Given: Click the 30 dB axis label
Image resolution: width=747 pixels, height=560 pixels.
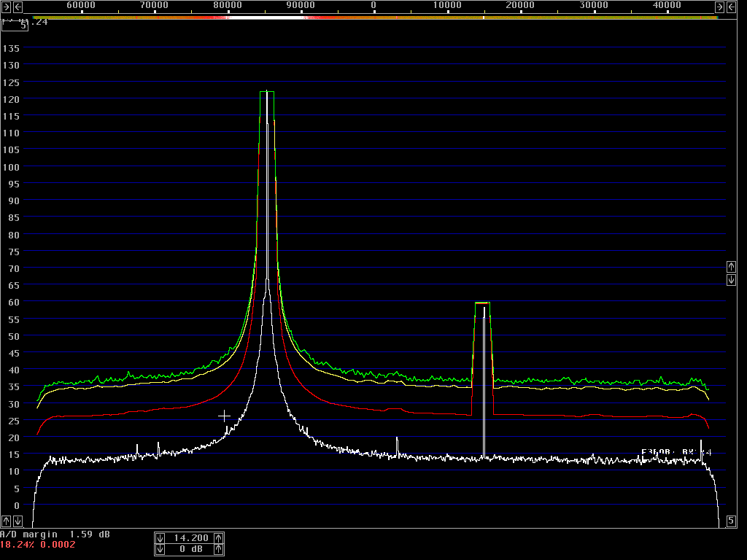Looking at the screenshot, I should (x=14, y=404).
